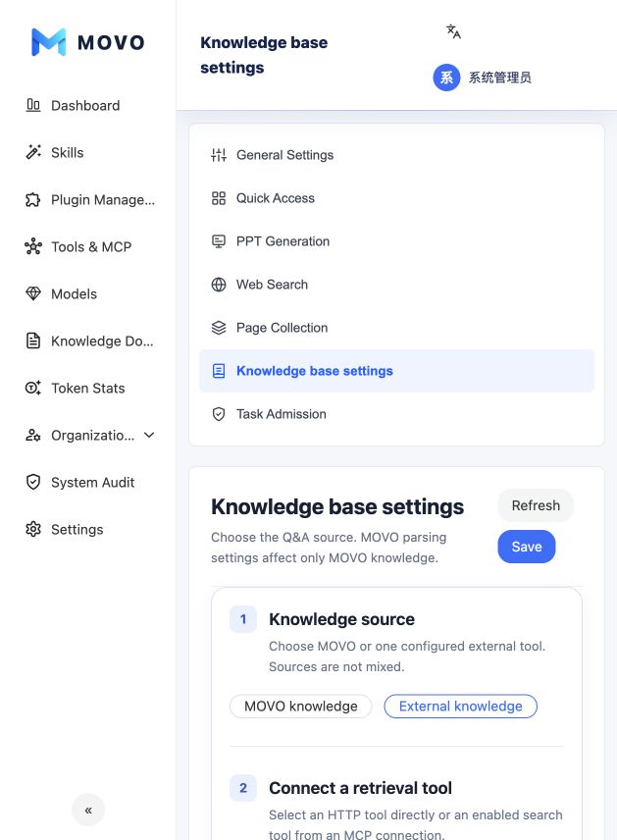Click the Dashboard sidebar icon

33,105
